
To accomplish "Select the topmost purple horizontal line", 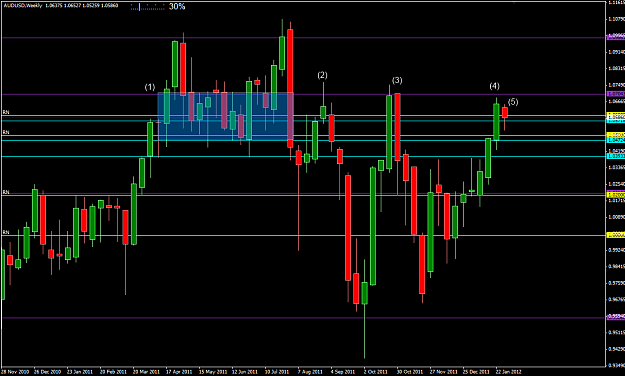I will pyautogui.click(x=303, y=38).
